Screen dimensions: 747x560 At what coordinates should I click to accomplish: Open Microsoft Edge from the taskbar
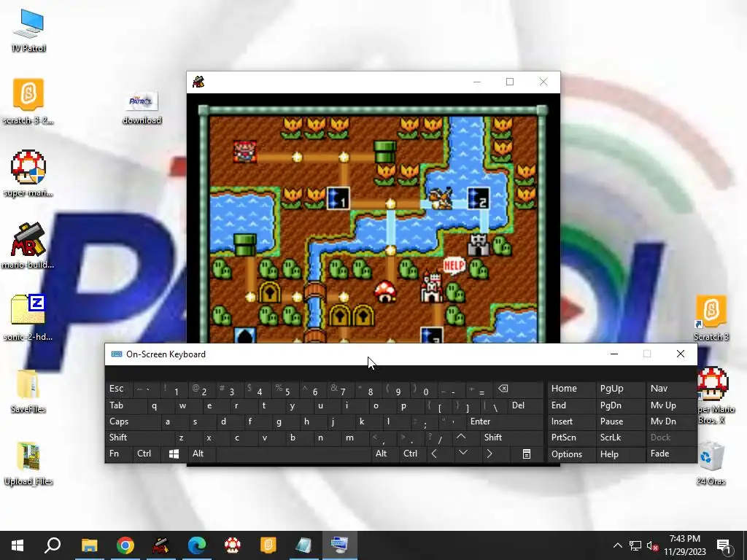pyautogui.click(x=196, y=545)
